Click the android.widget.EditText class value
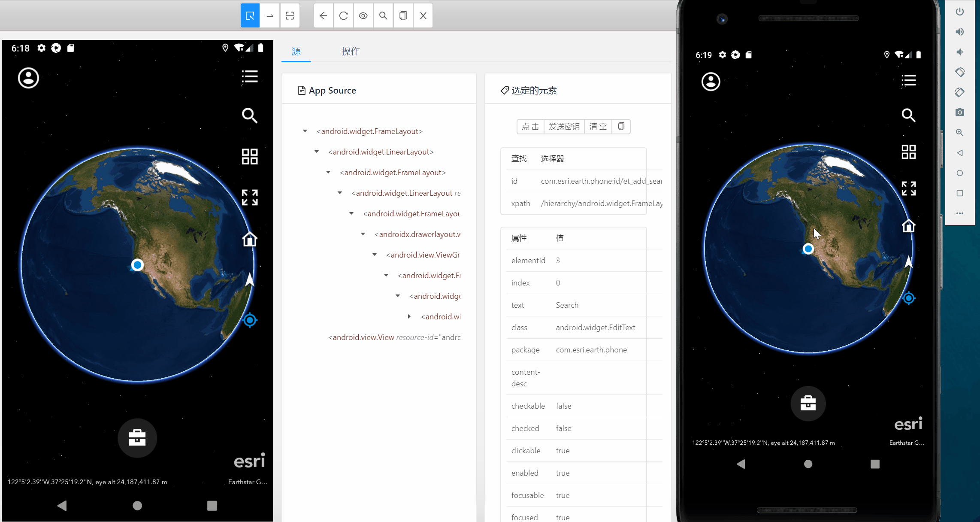980x522 pixels. click(596, 328)
